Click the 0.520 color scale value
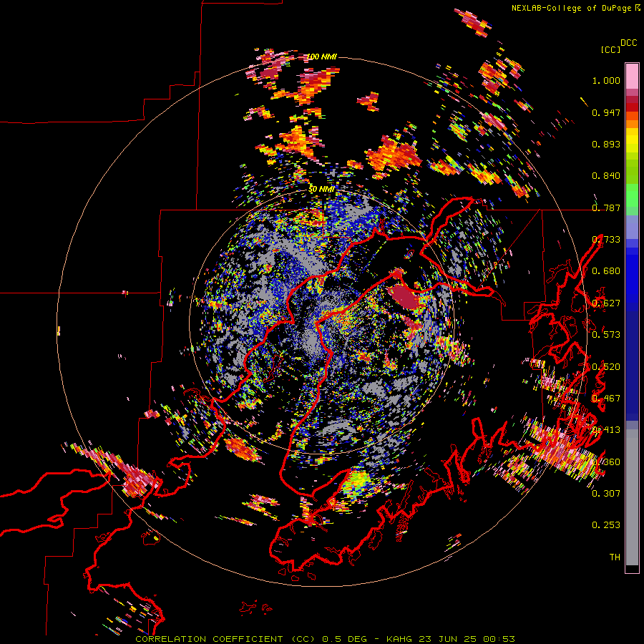This screenshot has height=644, width=644. 606,367
